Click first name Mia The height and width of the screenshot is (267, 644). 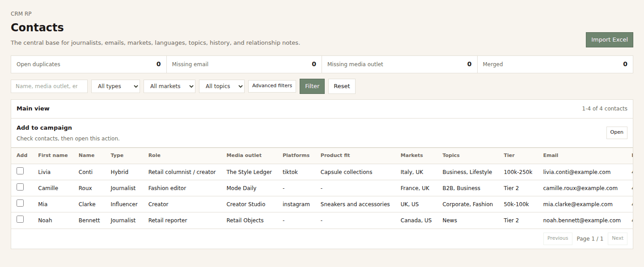[43, 204]
